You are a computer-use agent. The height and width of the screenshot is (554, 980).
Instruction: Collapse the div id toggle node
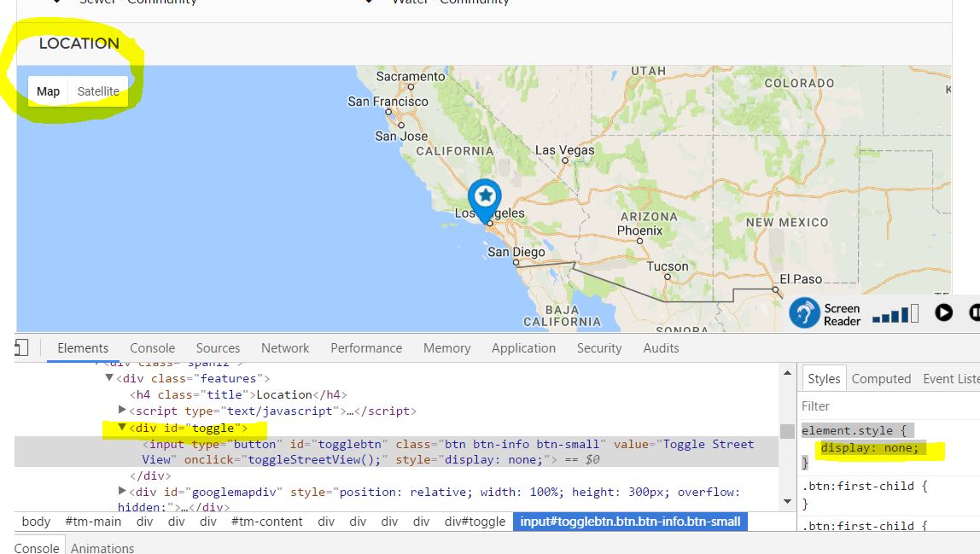click(x=123, y=427)
